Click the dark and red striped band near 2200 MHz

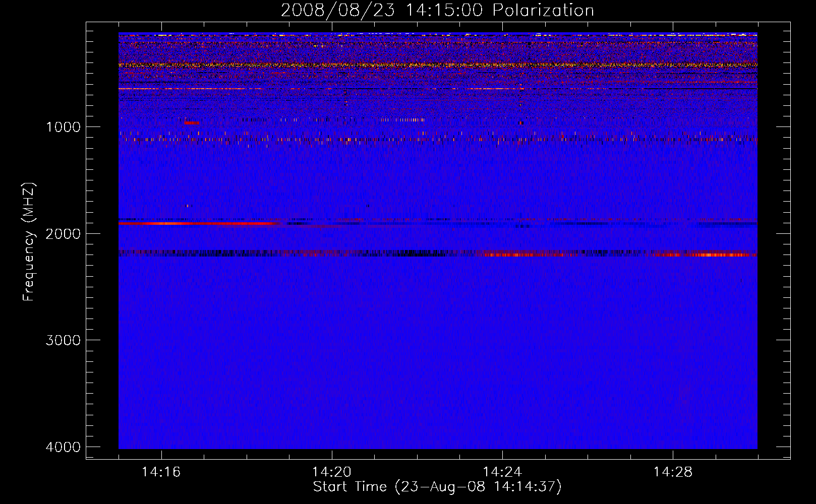[x=438, y=253]
